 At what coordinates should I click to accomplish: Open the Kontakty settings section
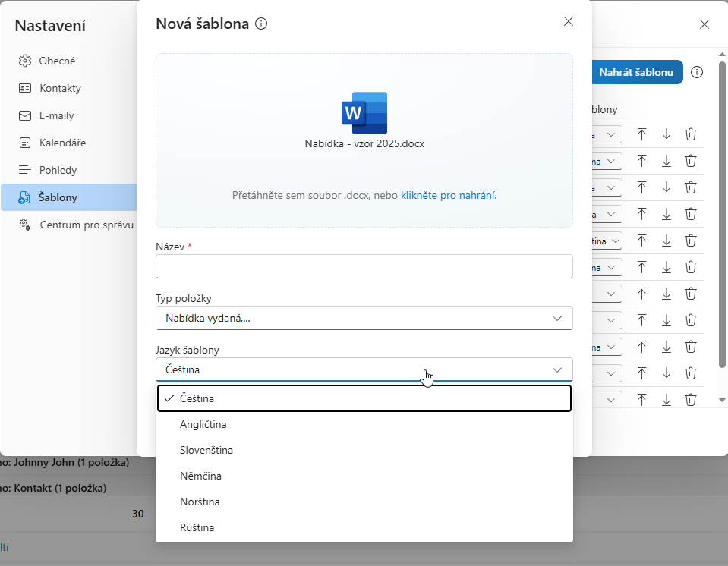(x=60, y=88)
